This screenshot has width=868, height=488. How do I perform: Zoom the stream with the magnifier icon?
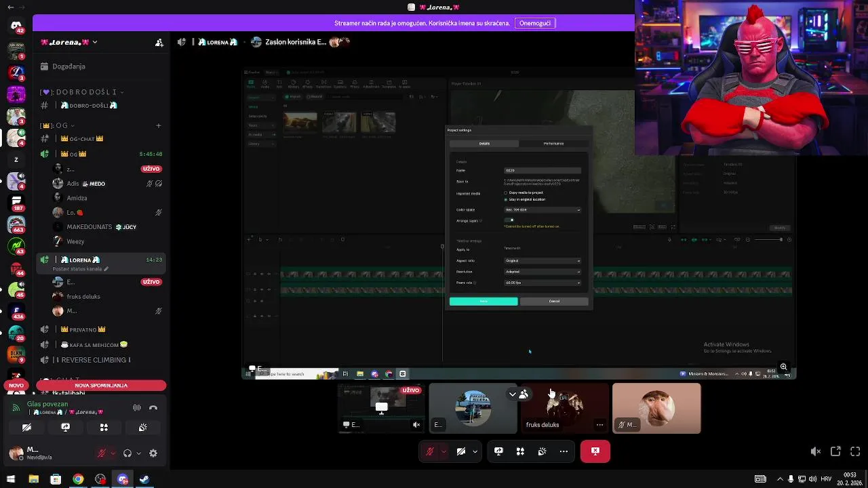tap(784, 367)
